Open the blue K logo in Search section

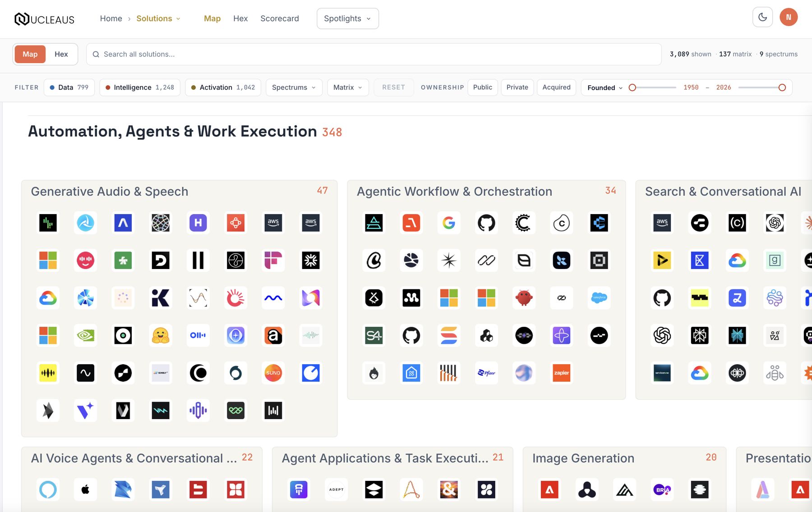point(700,260)
